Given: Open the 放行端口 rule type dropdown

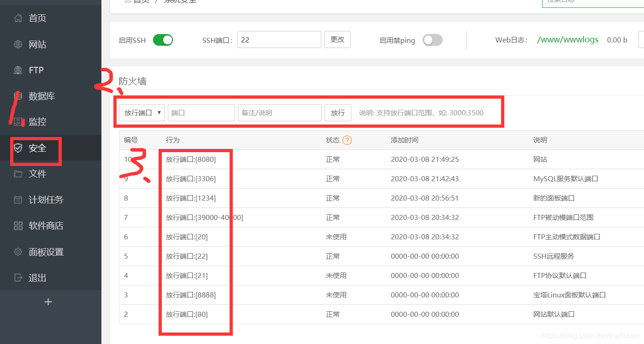Looking at the screenshot, I should coord(142,113).
